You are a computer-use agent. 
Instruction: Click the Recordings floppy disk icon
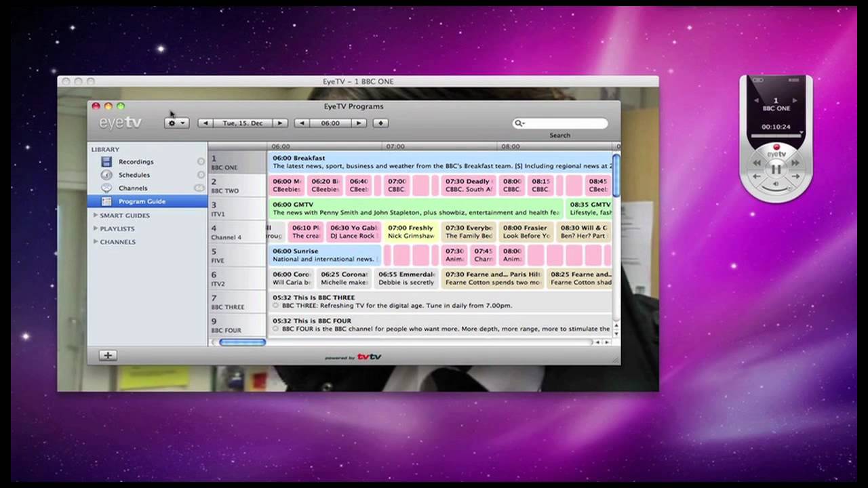(106, 162)
